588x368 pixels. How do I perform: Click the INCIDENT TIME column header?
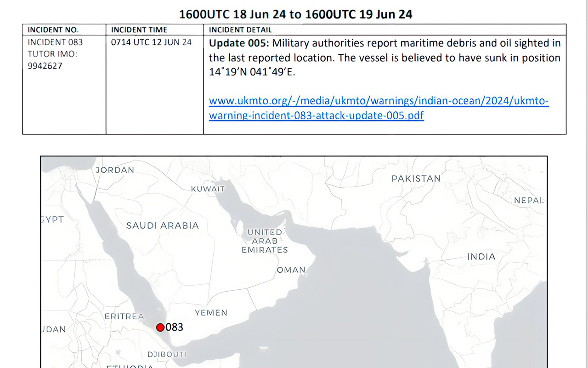click(139, 30)
